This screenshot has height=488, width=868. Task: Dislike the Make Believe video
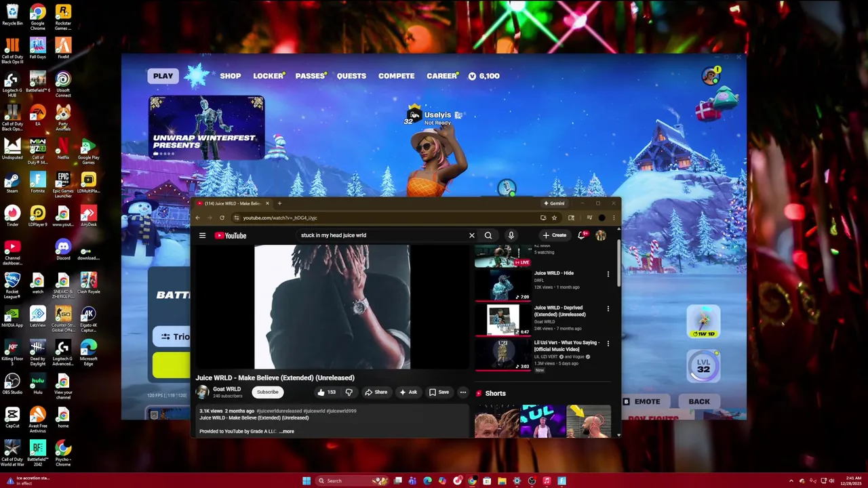(x=349, y=392)
